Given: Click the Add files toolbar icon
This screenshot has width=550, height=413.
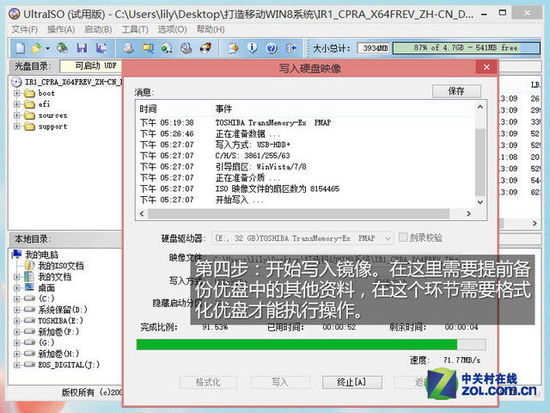Looking at the screenshot, I should 233,48.
